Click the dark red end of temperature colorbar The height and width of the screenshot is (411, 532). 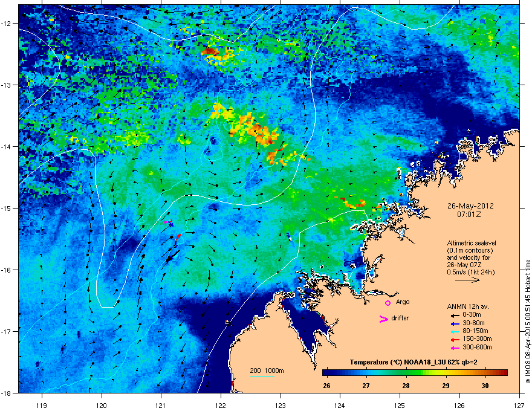(x=504, y=373)
